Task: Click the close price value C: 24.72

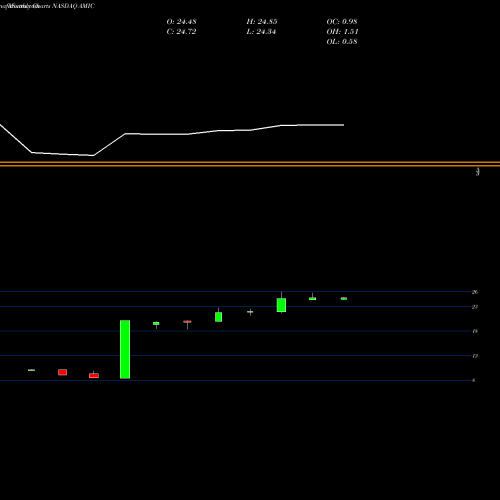Action: pyautogui.click(x=181, y=32)
